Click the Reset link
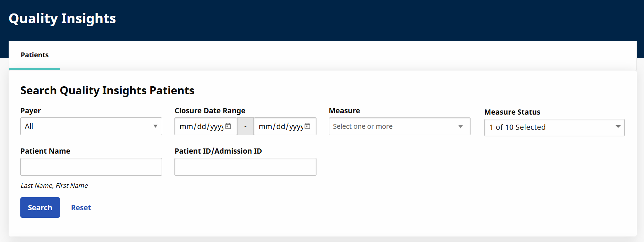The height and width of the screenshot is (242, 644). coord(81,208)
